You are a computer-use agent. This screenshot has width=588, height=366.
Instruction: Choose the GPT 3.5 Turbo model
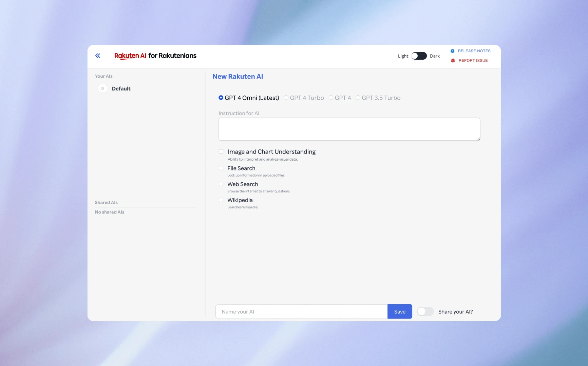[358, 98]
